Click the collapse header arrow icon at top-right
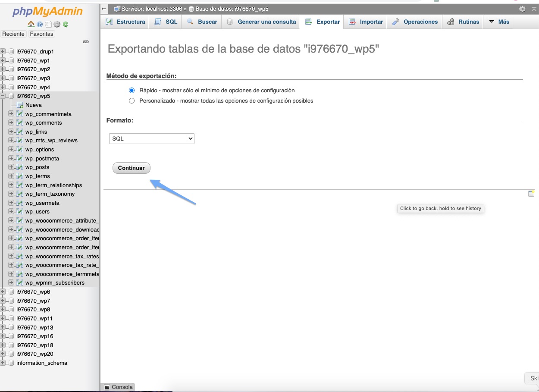 tap(533, 9)
